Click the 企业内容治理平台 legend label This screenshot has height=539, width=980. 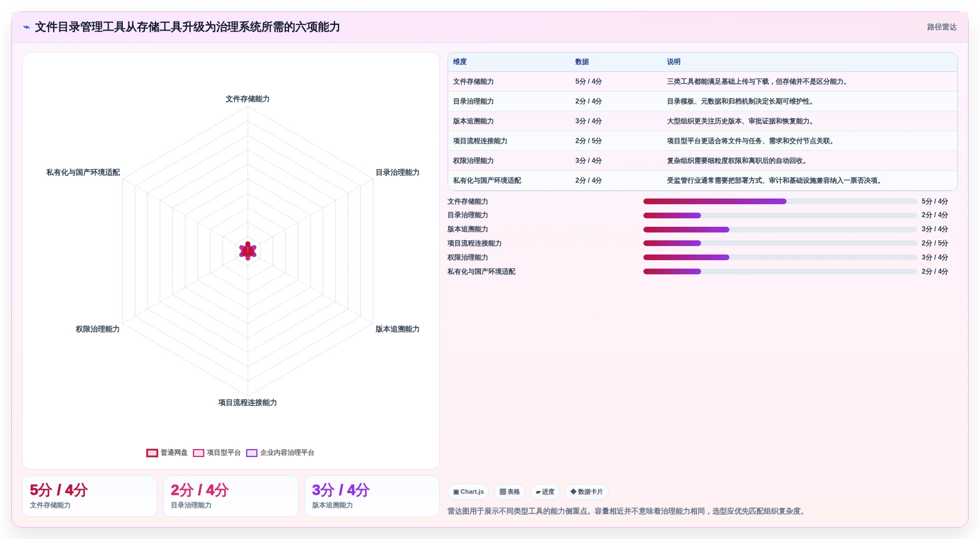coord(287,453)
